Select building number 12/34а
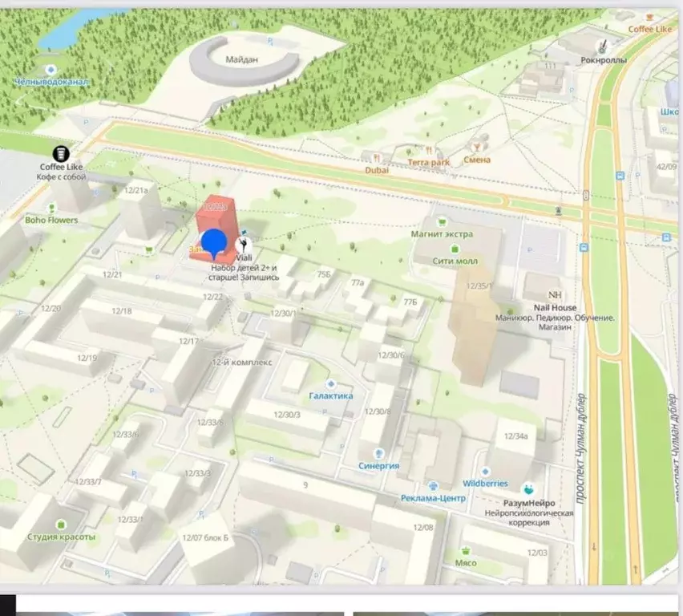683x616 pixels. coord(515,436)
